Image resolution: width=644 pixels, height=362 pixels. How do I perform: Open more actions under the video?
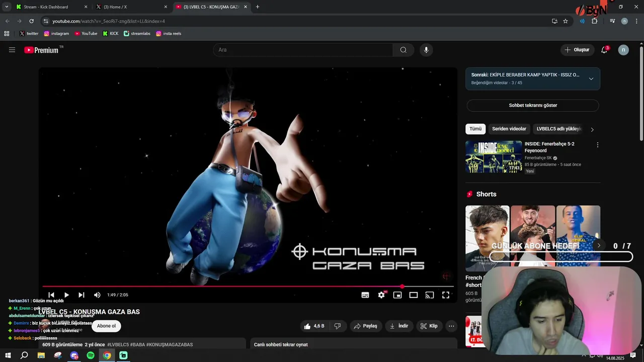[451, 326]
